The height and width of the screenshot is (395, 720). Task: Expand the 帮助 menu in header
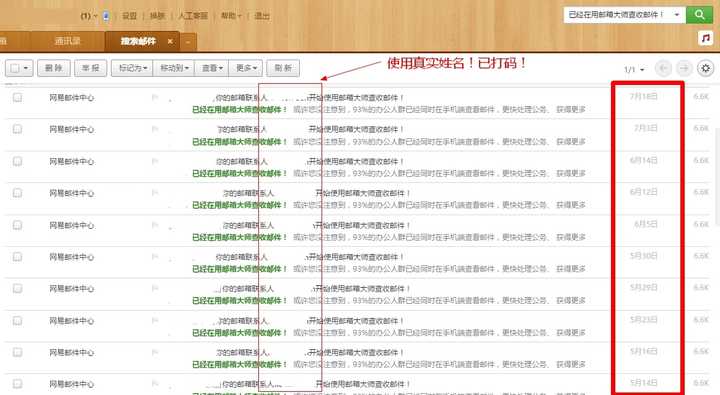pyautogui.click(x=231, y=16)
